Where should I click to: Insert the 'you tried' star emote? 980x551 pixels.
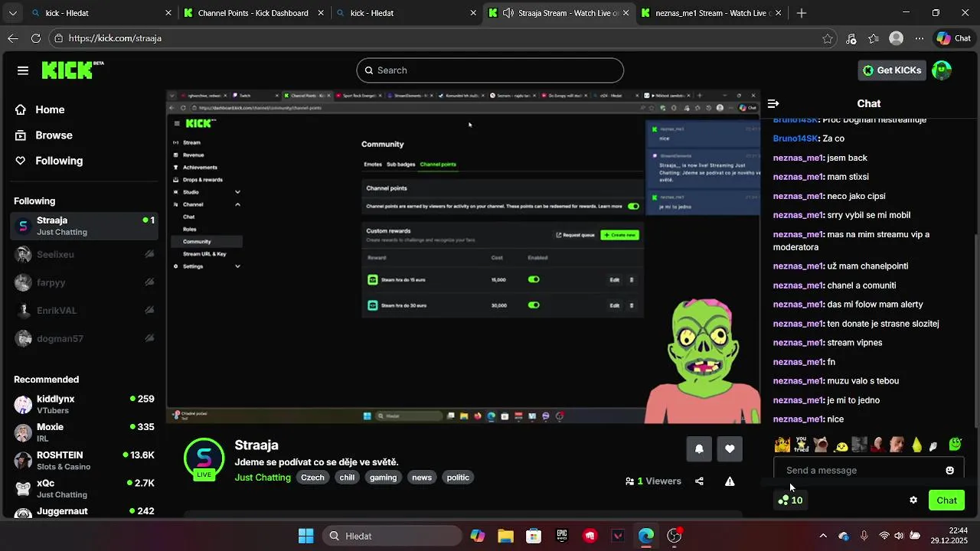802,445
